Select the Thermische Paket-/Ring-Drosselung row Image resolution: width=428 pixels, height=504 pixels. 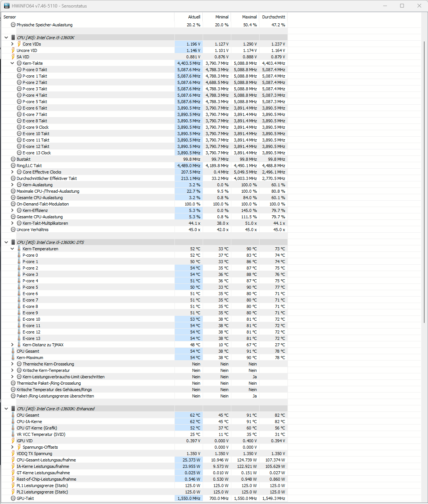point(144,383)
